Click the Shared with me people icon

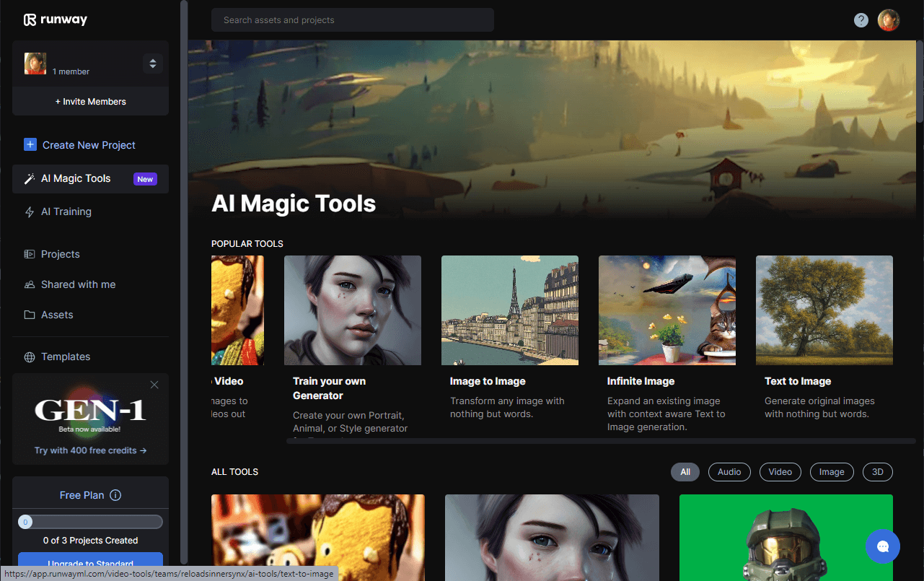pyautogui.click(x=30, y=284)
